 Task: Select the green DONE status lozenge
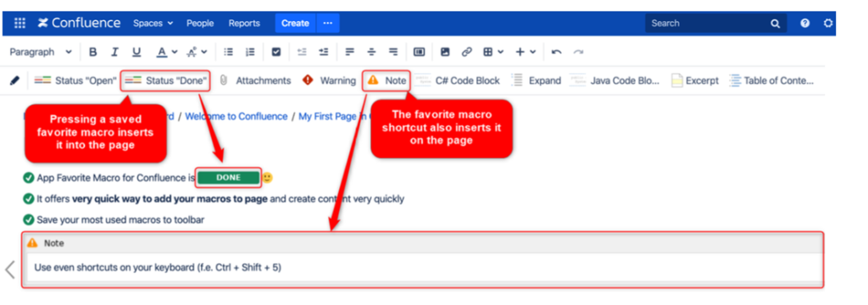[228, 178]
